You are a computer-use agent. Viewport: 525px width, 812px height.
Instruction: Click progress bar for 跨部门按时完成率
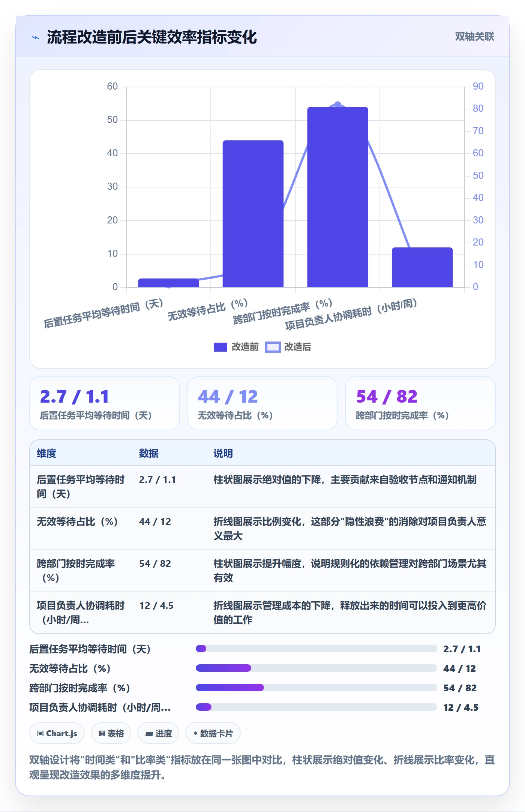[316, 688]
